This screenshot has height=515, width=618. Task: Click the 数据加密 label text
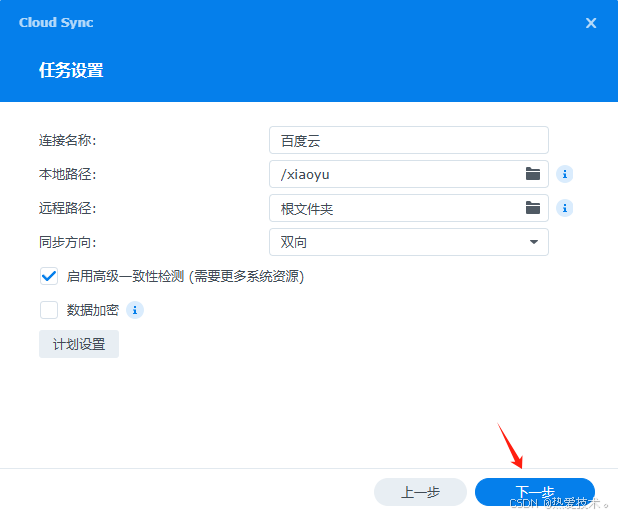(93, 310)
